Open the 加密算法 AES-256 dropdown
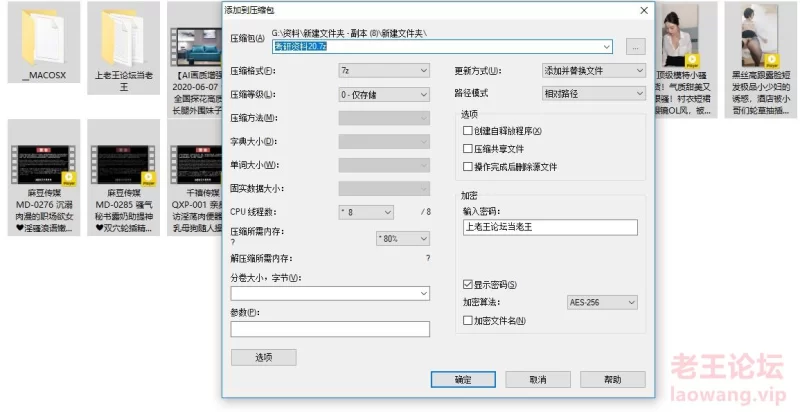This screenshot has height=412, width=800. [602, 302]
